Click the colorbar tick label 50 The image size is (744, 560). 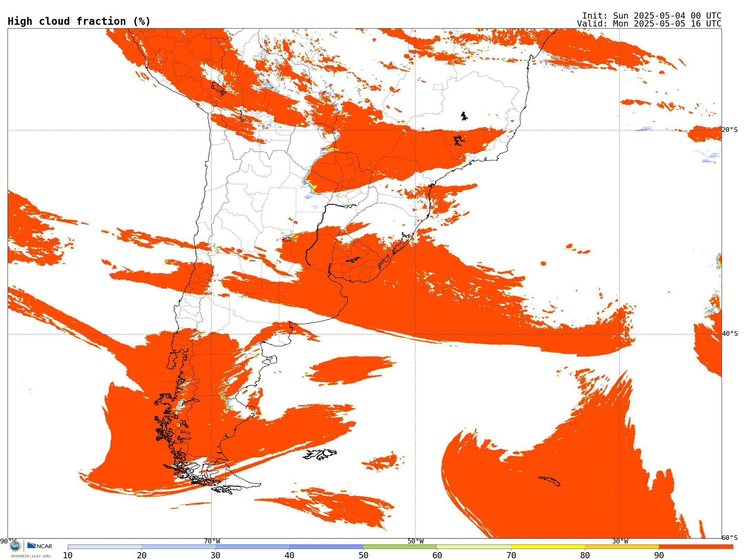point(363,556)
